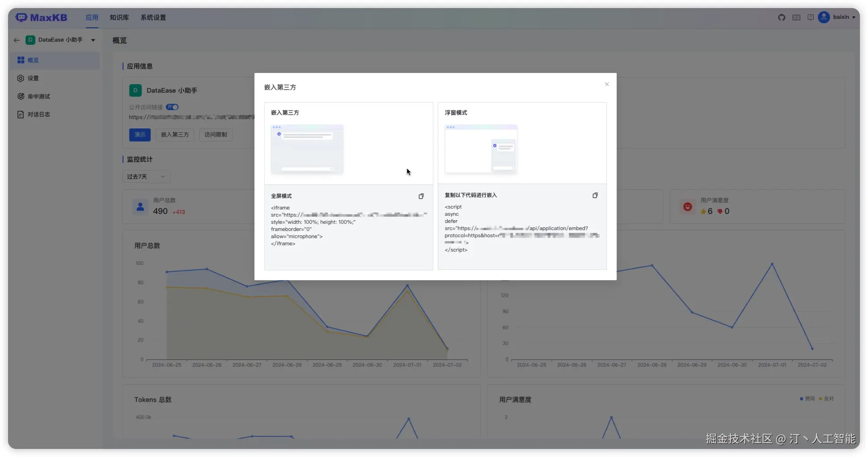
Task: Open 概览 in the sidebar menu
Action: point(55,60)
